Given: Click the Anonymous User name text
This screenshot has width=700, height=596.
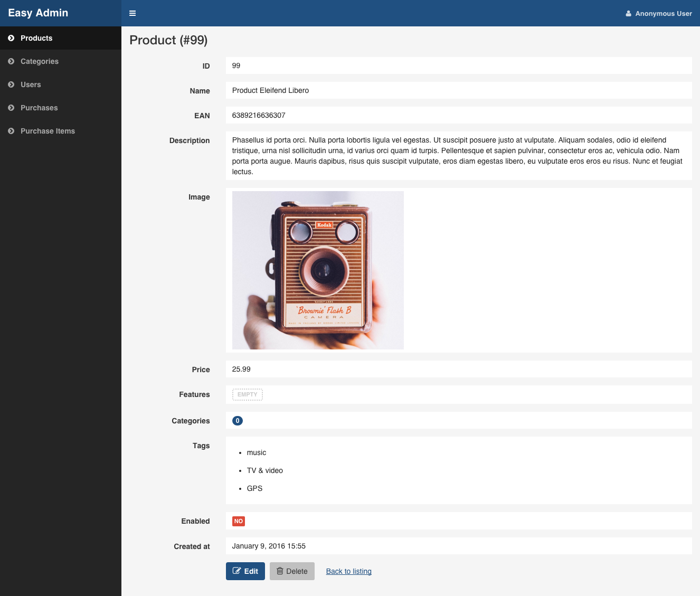Looking at the screenshot, I should coord(663,14).
